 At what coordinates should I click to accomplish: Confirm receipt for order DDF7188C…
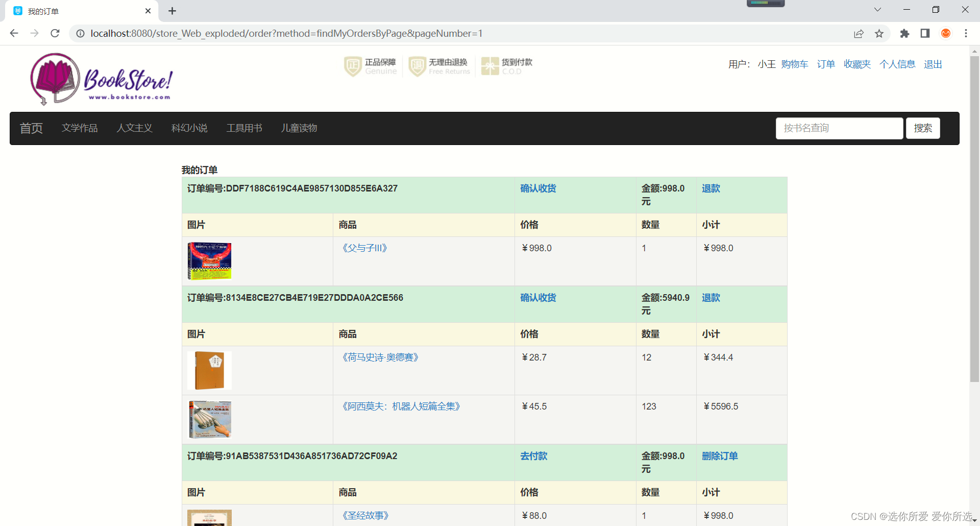point(538,188)
